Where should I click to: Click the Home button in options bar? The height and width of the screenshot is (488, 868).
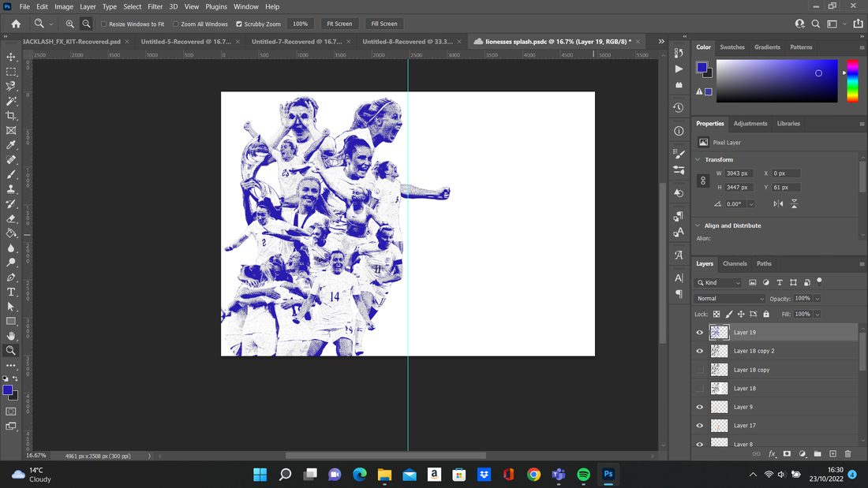(x=16, y=24)
